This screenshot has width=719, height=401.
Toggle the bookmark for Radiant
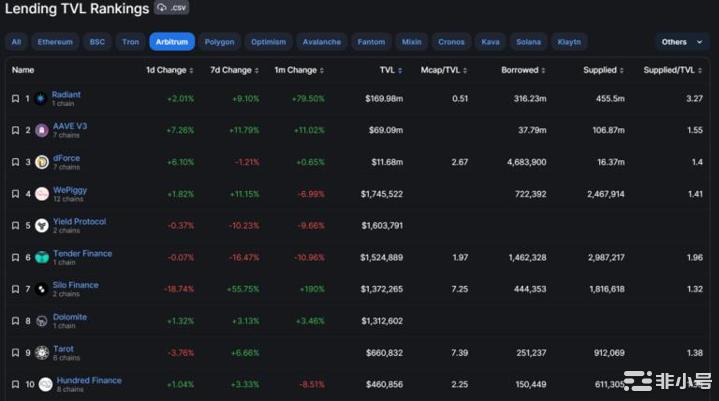(x=15, y=99)
